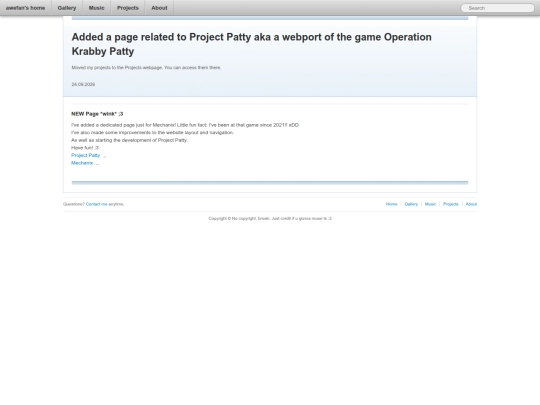Open the Music item in top navigation
The width and height of the screenshot is (540, 405).
[96, 8]
